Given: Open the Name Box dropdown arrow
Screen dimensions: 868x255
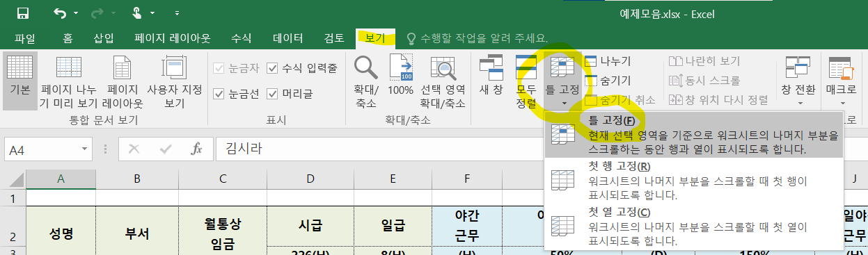Looking at the screenshot, I should [84, 149].
